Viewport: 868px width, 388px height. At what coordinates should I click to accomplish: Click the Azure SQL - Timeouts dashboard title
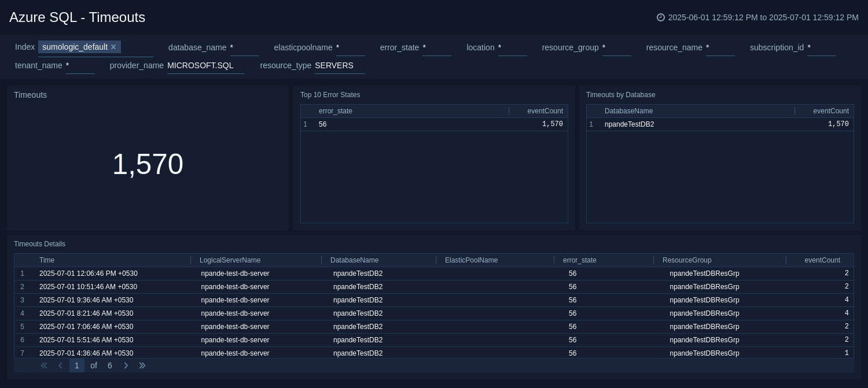click(x=77, y=17)
